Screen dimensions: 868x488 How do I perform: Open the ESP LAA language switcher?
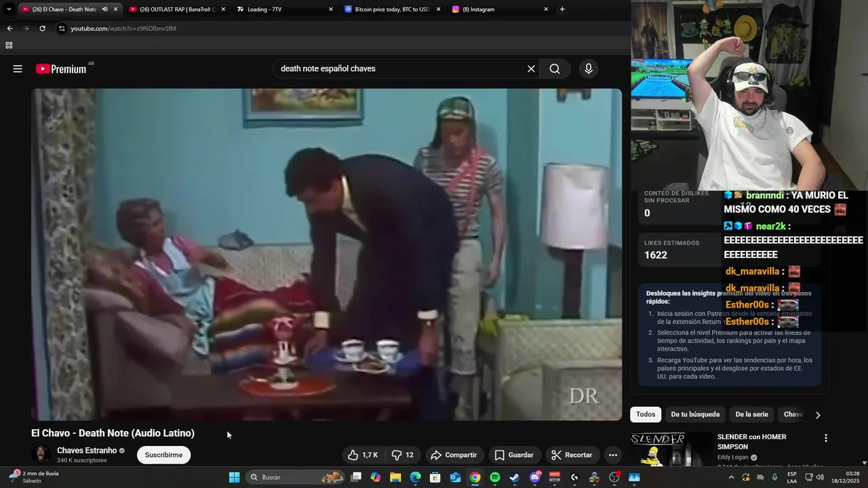pos(792,477)
